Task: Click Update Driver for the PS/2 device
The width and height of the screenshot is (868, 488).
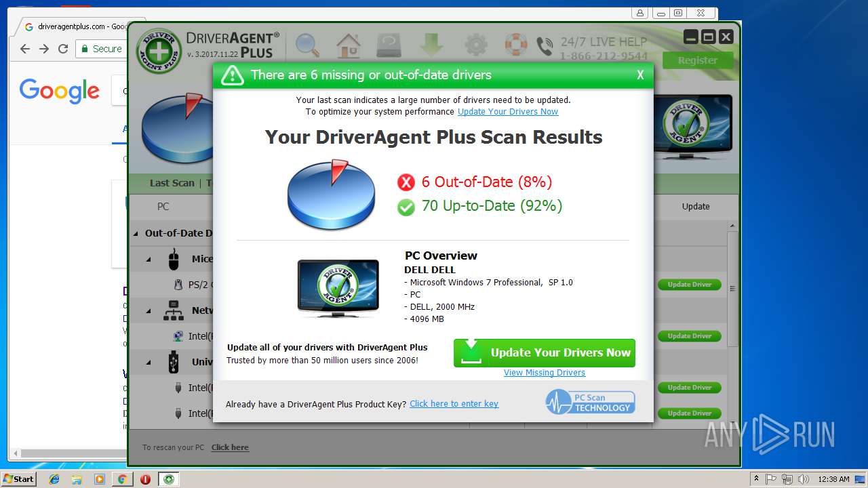Action: coord(690,285)
